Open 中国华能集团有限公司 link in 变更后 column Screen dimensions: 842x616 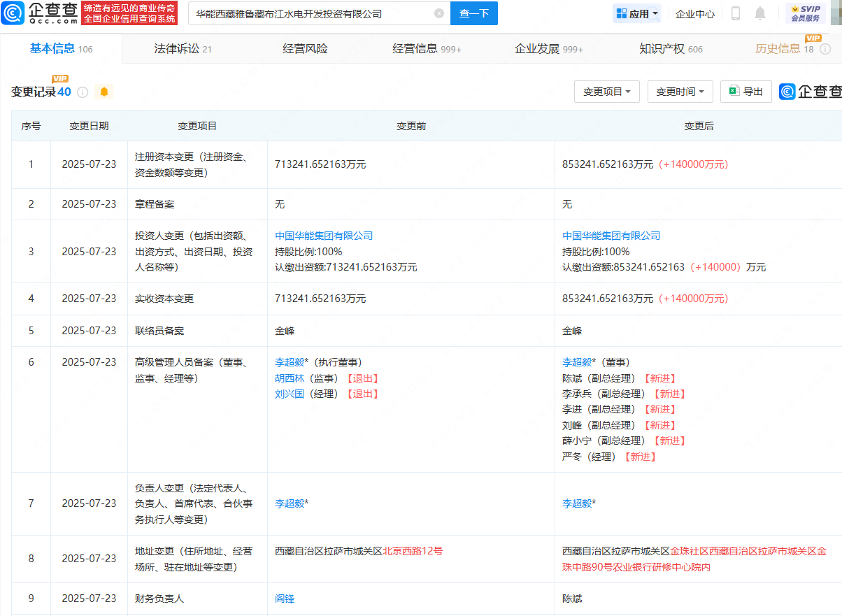(x=611, y=236)
